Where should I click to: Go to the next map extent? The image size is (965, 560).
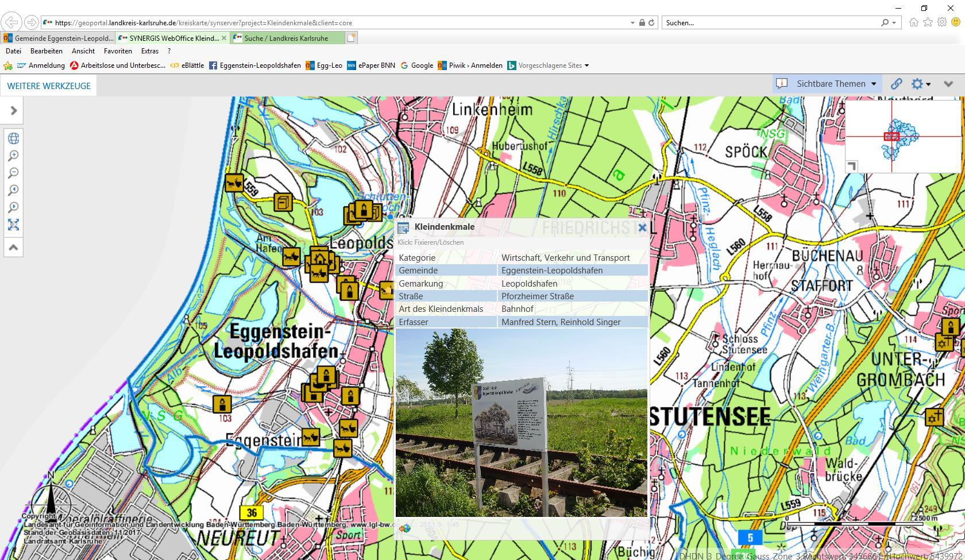[x=13, y=207]
